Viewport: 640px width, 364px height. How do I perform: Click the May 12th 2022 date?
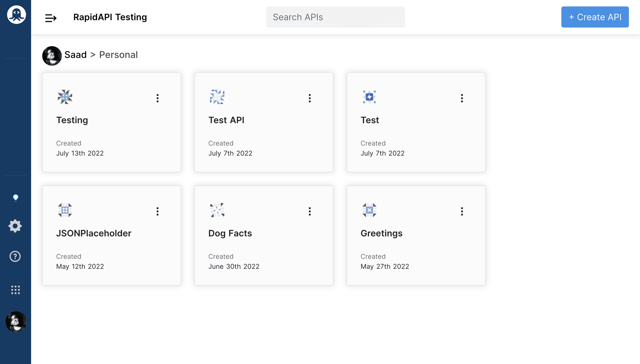click(80, 267)
